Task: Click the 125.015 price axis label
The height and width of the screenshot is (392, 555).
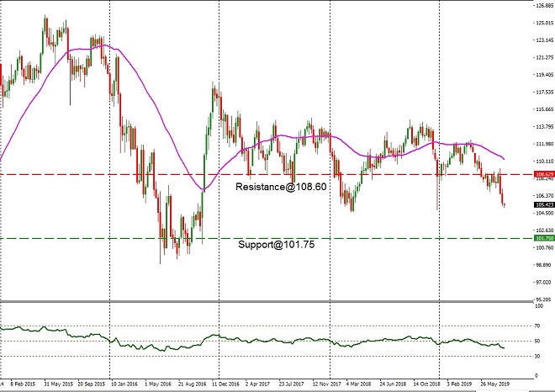Action: coord(545,23)
